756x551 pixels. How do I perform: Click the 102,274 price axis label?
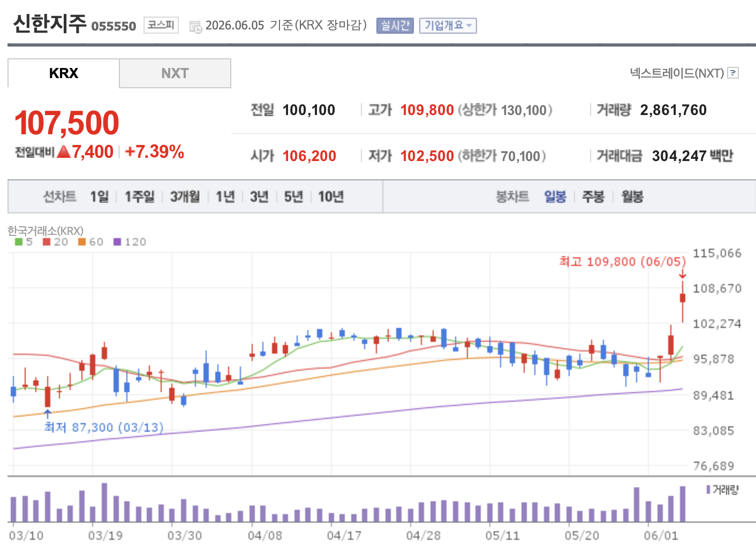(717, 324)
